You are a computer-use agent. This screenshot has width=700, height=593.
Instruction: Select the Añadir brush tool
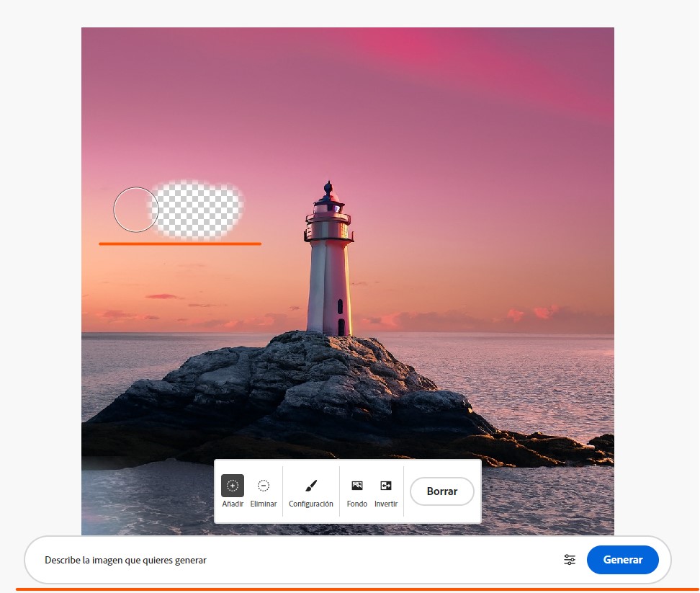(233, 486)
